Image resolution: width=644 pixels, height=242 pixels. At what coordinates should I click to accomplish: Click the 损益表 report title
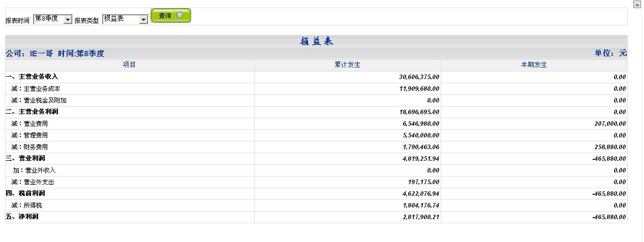pos(317,42)
